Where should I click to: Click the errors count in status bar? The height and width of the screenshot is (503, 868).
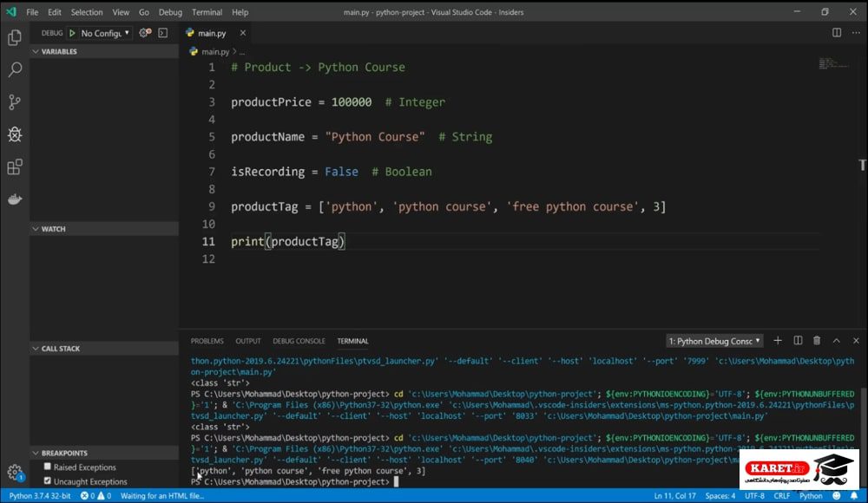point(88,496)
